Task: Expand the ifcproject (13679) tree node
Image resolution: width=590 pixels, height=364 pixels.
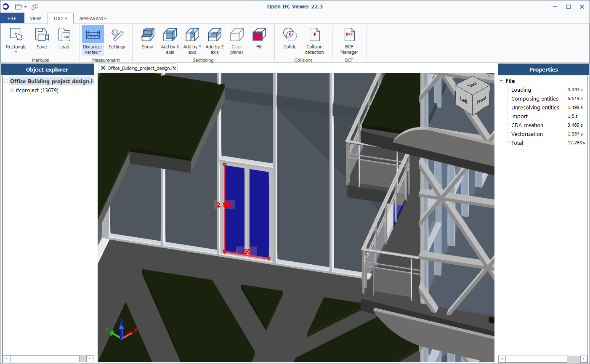Action: coord(12,90)
